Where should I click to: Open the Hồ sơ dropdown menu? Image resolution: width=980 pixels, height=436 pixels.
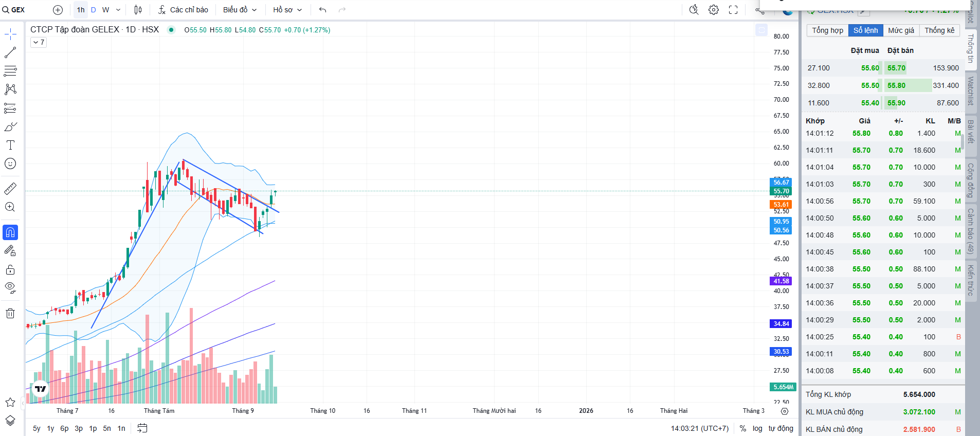point(287,10)
